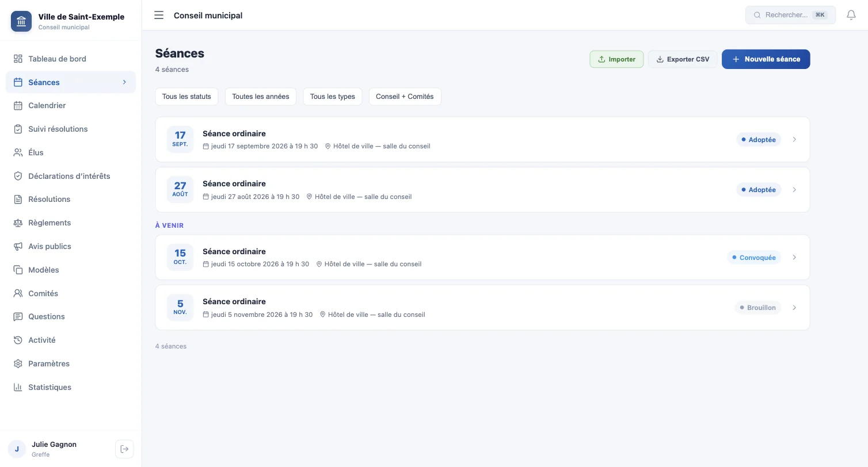This screenshot has height=467, width=868.
Task: Open Statistiques from the sidebar
Action: point(71,387)
